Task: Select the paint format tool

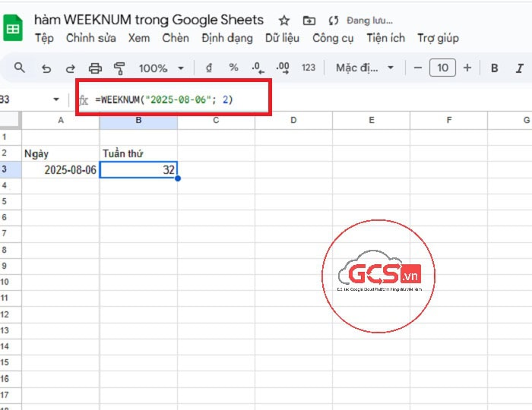Action: click(119, 68)
